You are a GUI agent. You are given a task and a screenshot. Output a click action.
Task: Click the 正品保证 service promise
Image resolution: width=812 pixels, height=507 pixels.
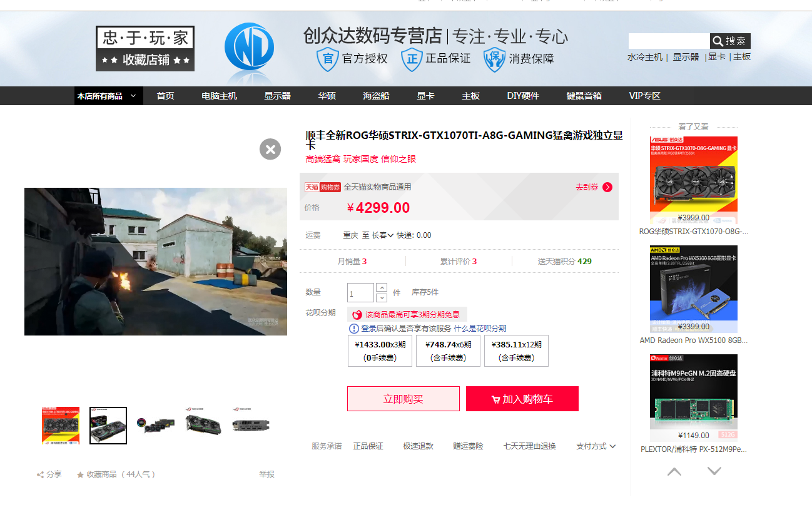tap(368, 446)
